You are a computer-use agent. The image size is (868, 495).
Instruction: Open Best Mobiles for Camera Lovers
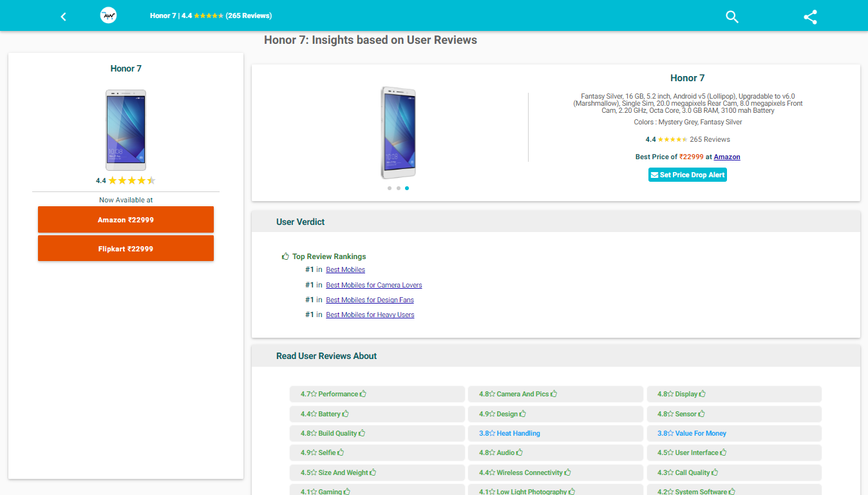point(374,285)
